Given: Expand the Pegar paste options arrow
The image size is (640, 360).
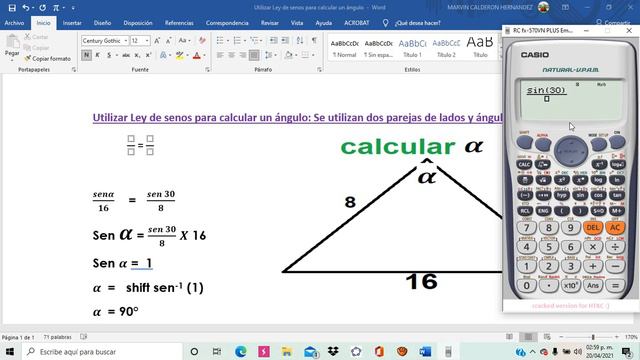Looking at the screenshot, I should [12, 60].
